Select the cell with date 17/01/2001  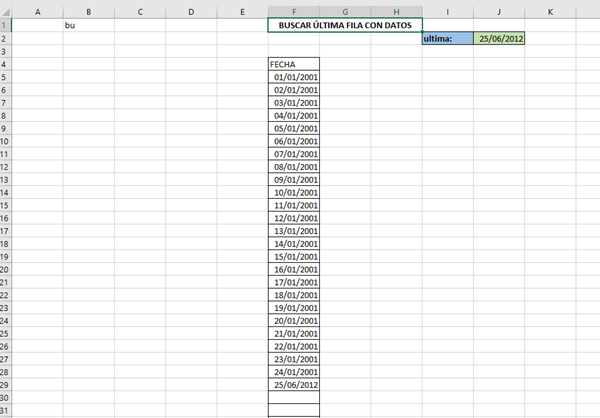point(294,282)
